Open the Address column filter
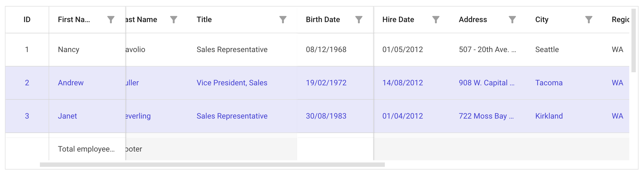The image size is (644, 175). click(512, 20)
